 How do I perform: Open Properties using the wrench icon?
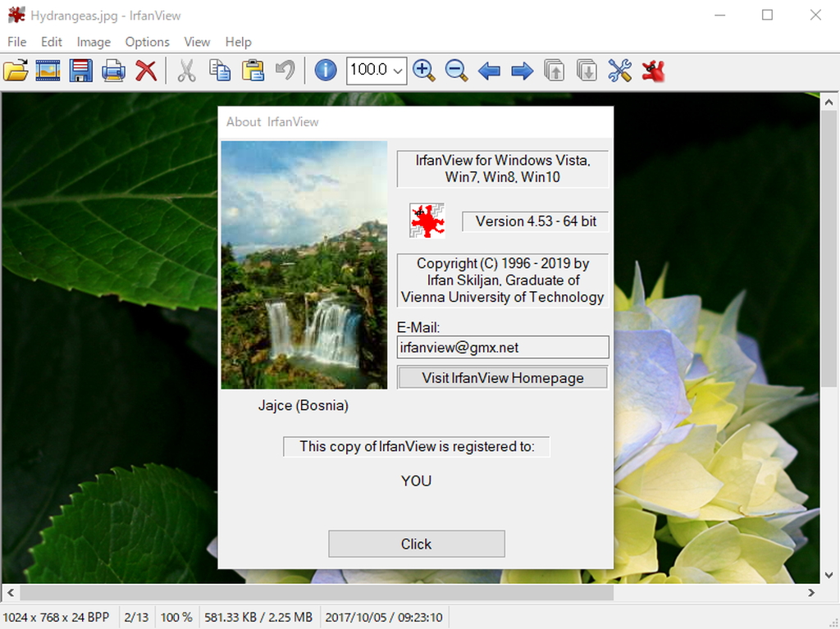tap(619, 71)
